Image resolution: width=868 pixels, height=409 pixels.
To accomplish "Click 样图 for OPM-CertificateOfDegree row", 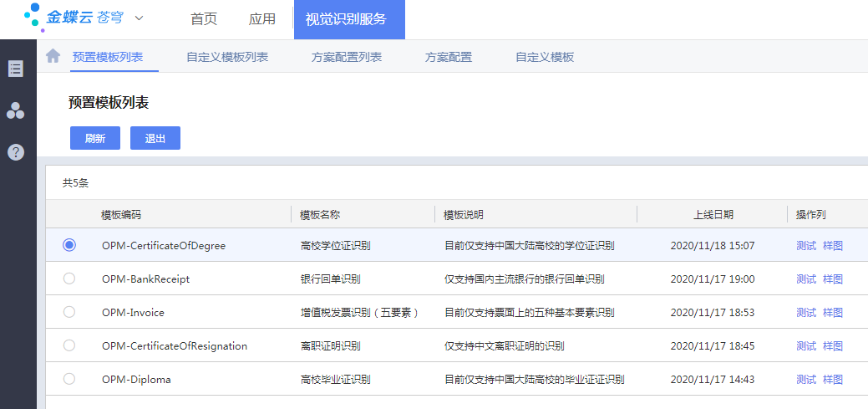I will click(x=833, y=246).
